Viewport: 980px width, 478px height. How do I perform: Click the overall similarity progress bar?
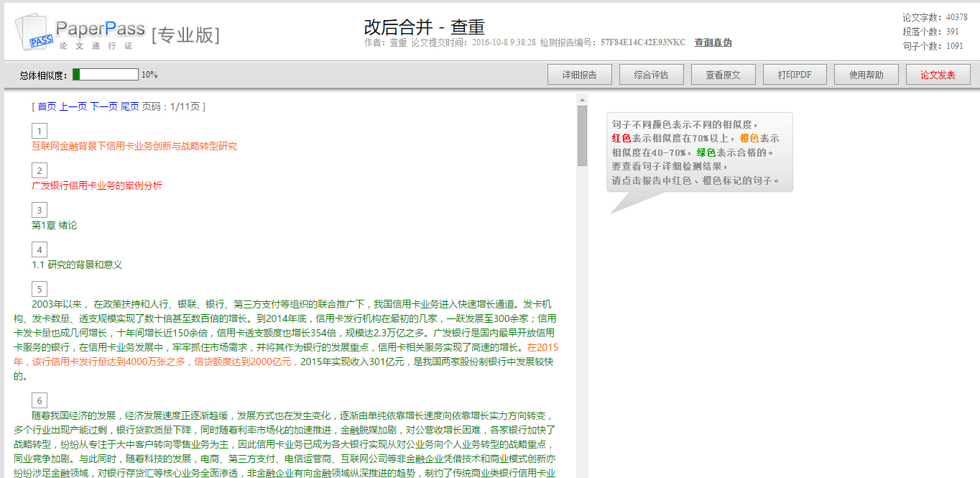click(x=105, y=75)
